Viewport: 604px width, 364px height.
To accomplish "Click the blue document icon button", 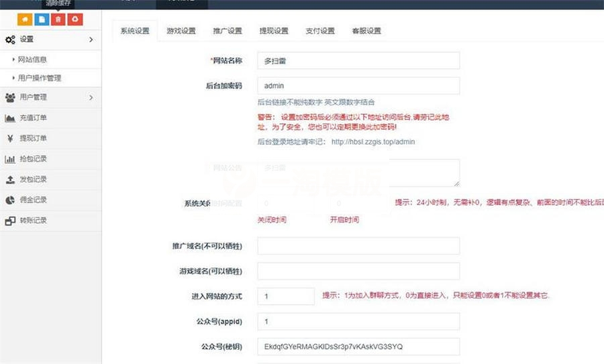I will (42, 19).
